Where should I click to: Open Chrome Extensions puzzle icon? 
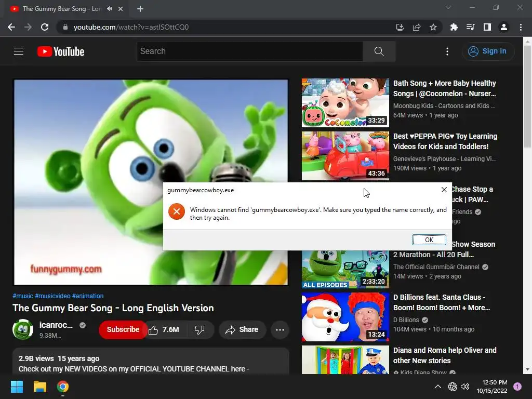454,27
